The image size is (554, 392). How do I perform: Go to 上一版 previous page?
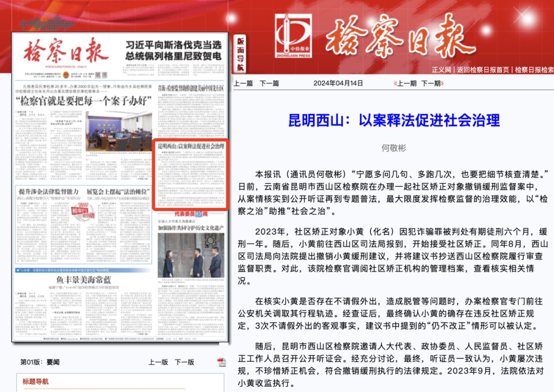click(x=159, y=362)
